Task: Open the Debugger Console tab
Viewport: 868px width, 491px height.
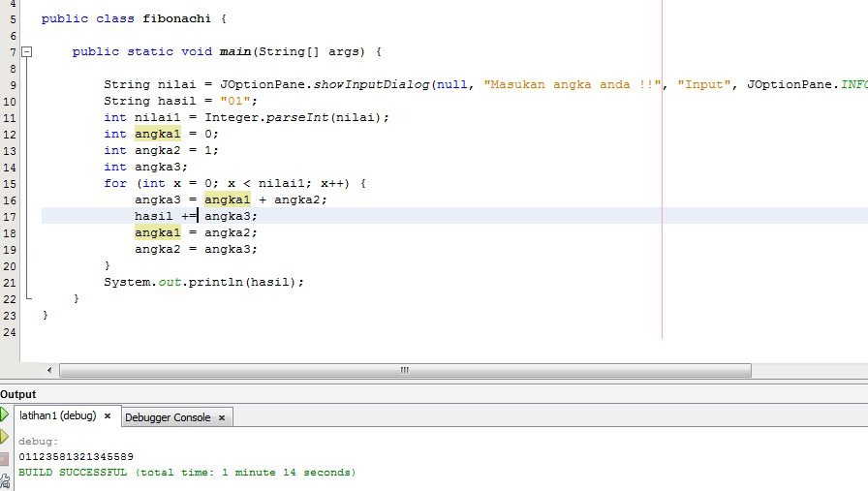Action: click(168, 417)
